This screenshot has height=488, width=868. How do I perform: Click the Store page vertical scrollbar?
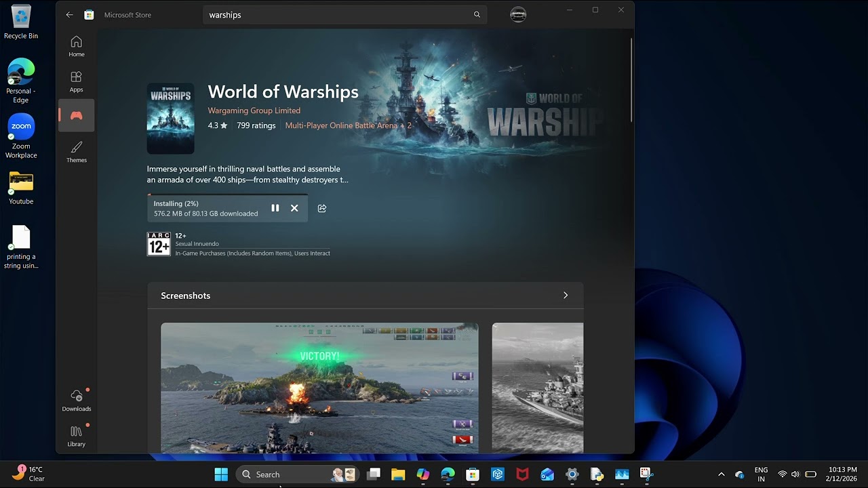point(631,80)
